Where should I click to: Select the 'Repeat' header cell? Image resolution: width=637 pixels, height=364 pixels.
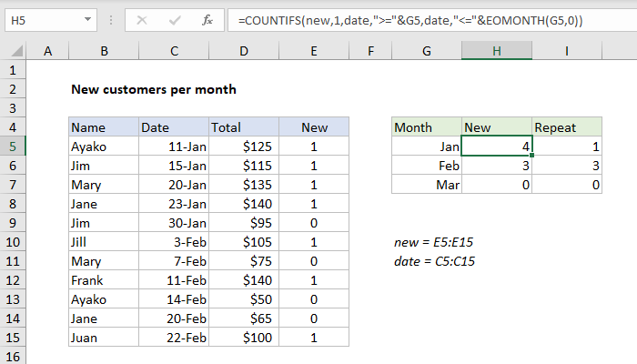point(566,127)
